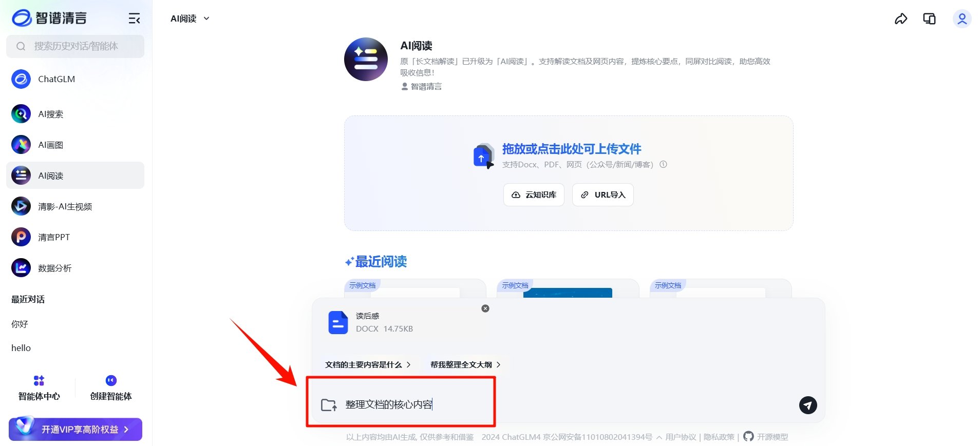Open the 隐私政策 link
980x446 pixels.
[x=719, y=437]
